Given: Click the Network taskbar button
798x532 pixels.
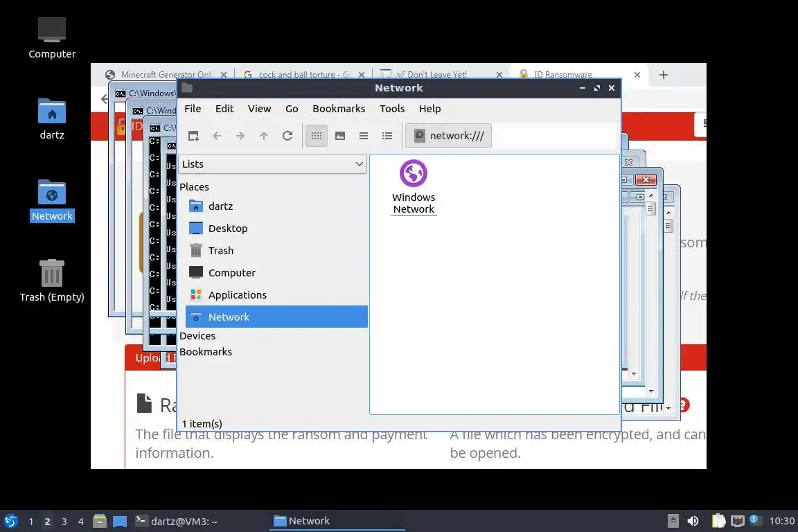Looking at the screenshot, I should pyautogui.click(x=337, y=521).
